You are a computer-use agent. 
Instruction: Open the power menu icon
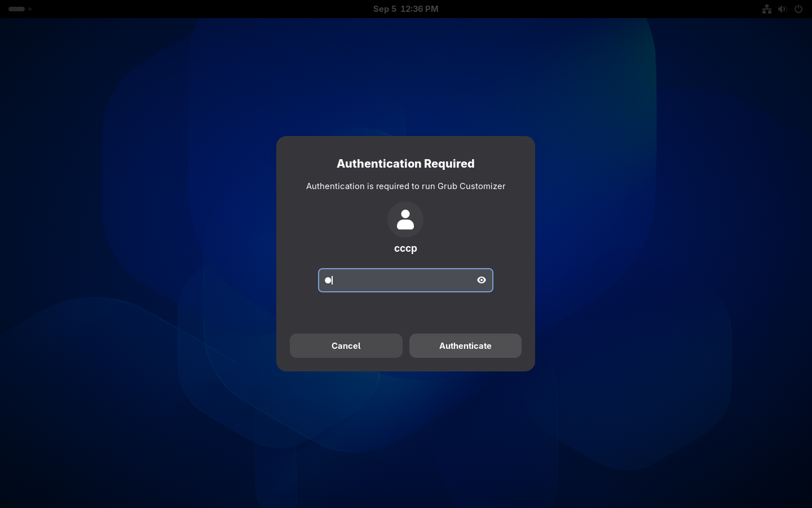point(798,9)
